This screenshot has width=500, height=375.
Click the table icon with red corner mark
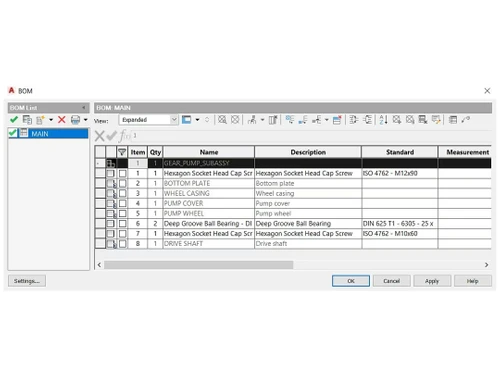coord(337,120)
